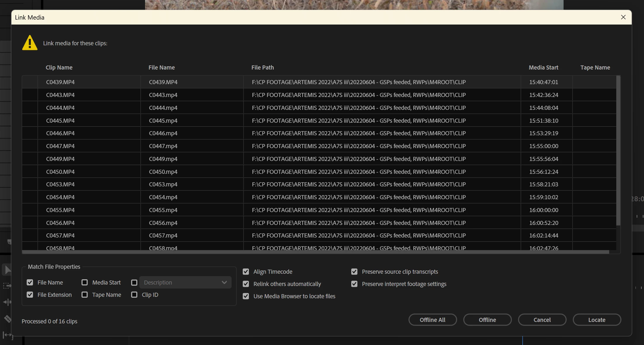Select the Slip tool
Image resolution: width=644 pixels, height=345 pixels.
7,335
